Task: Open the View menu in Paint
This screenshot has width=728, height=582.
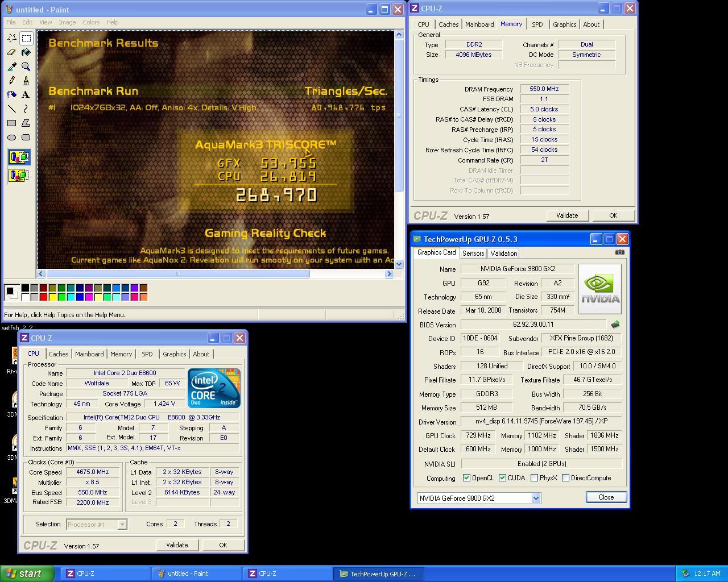Action: coord(45,22)
